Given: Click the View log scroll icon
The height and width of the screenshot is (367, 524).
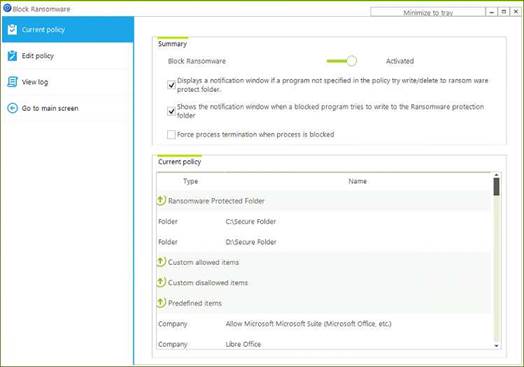Looking at the screenshot, I should pos(12,82).
